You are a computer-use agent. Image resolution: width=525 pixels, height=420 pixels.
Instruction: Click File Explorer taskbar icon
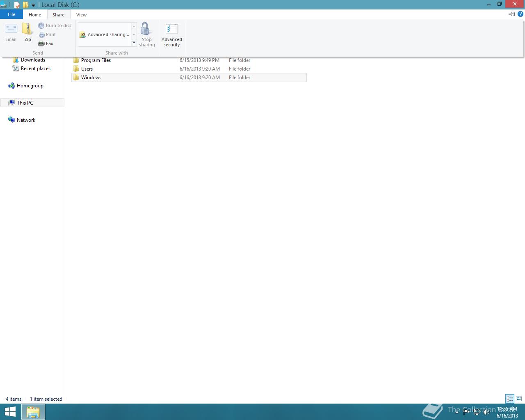tap(33, 412)
